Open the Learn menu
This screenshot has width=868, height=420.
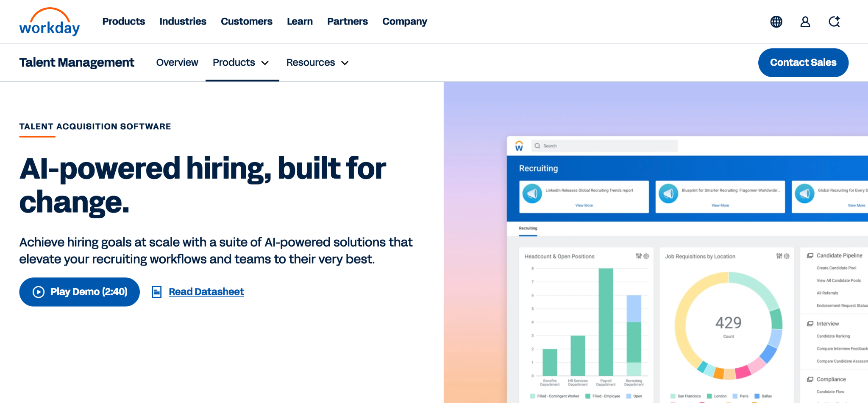(x=300, y=21)
